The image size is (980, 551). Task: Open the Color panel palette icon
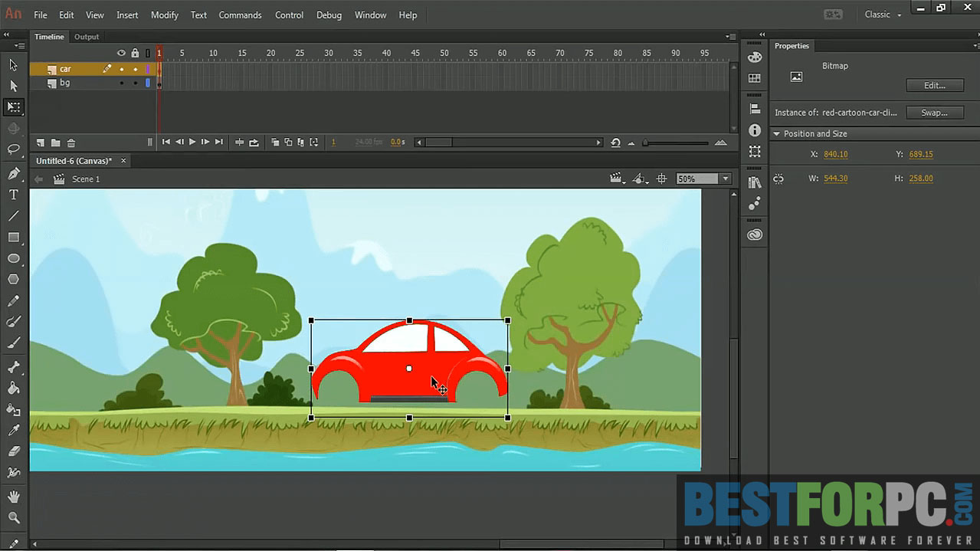coord(755,57)
